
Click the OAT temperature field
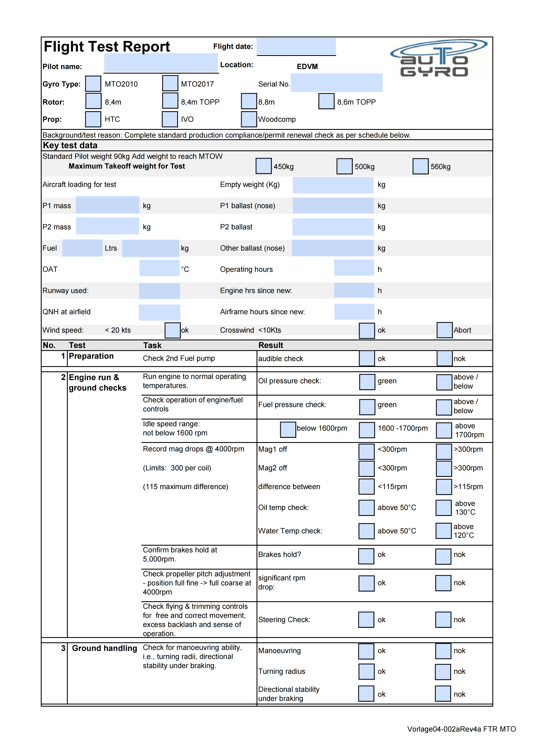point(160,268)
